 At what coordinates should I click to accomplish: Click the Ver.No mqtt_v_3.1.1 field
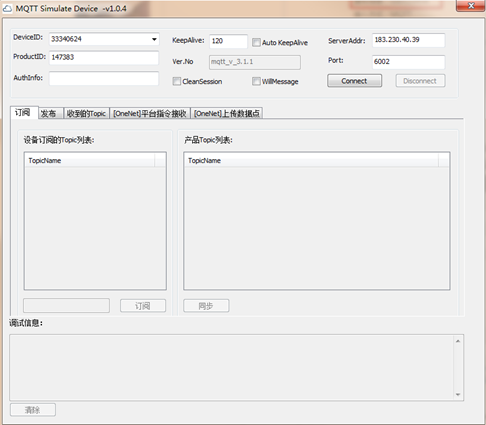[255, 62]
